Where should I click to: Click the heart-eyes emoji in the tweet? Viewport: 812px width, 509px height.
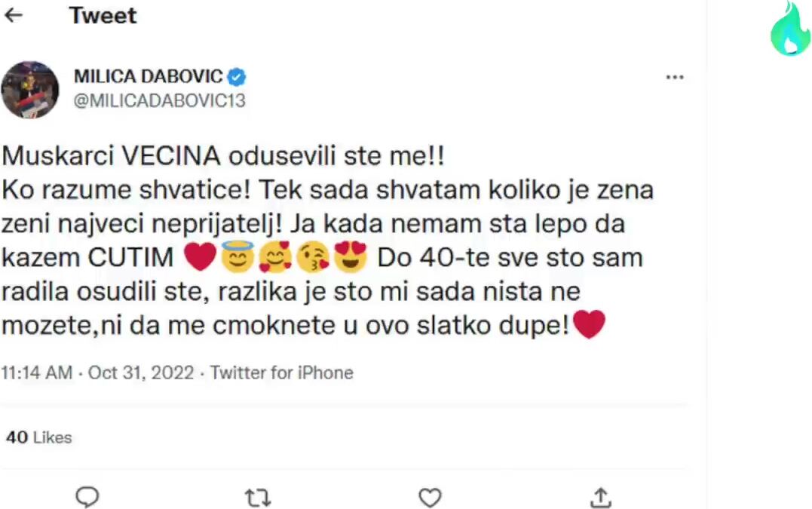tap(350, 258)
